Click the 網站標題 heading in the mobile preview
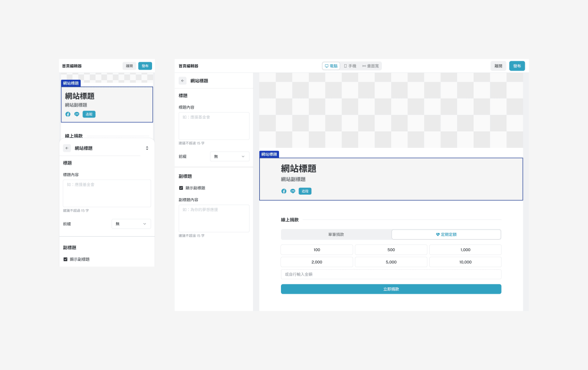Screen dimensions: 588x370 tap(80, 96)
